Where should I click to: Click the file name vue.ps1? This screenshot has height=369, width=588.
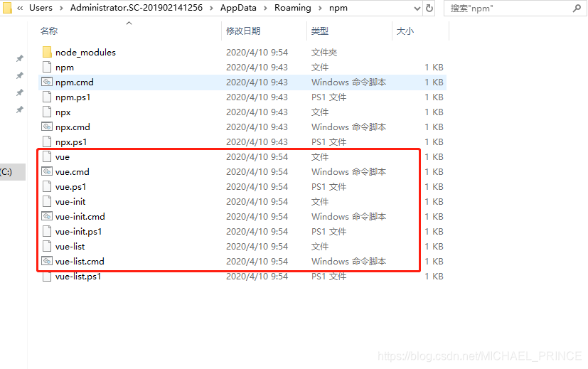point(70,187)
